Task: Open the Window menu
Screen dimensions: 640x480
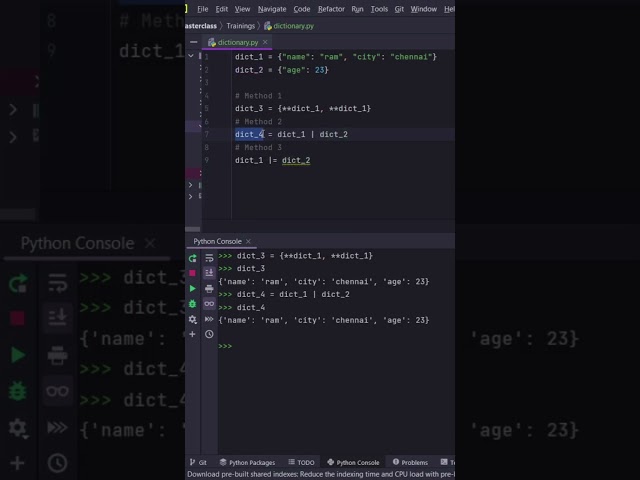Action: coord(424,9)
